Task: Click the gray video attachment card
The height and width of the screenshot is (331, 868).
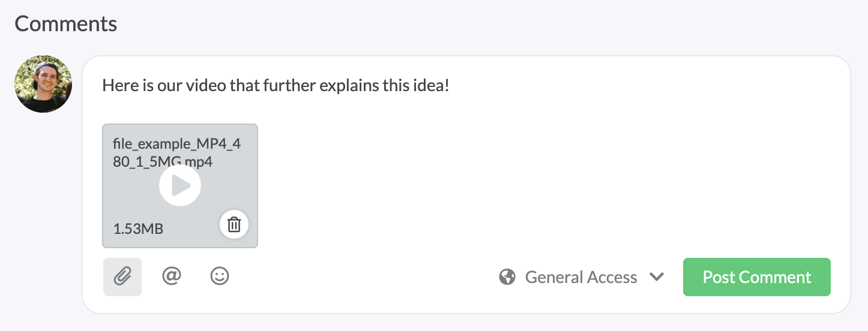Action: point(180,186)
